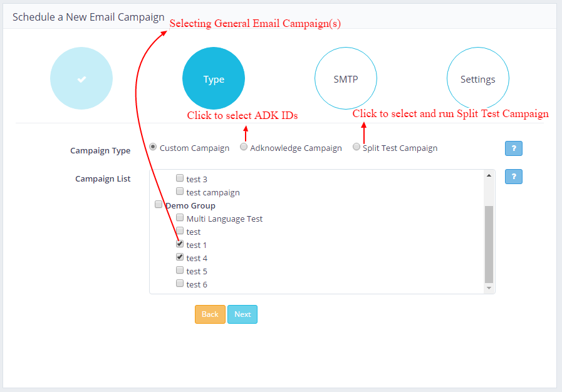Toggle the Demo Group checkbox
This screenshot has height=392, width=562.
click(159, 205)
